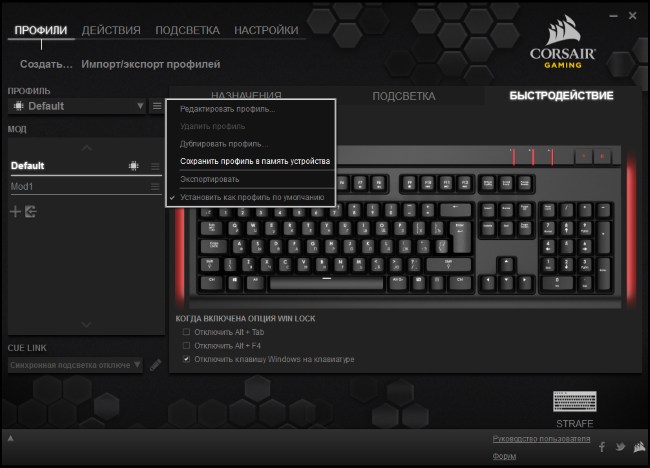Click the plus icon to add mode
Image resolution: width=650 pixels, height=468 pixels.
[15, 212]
